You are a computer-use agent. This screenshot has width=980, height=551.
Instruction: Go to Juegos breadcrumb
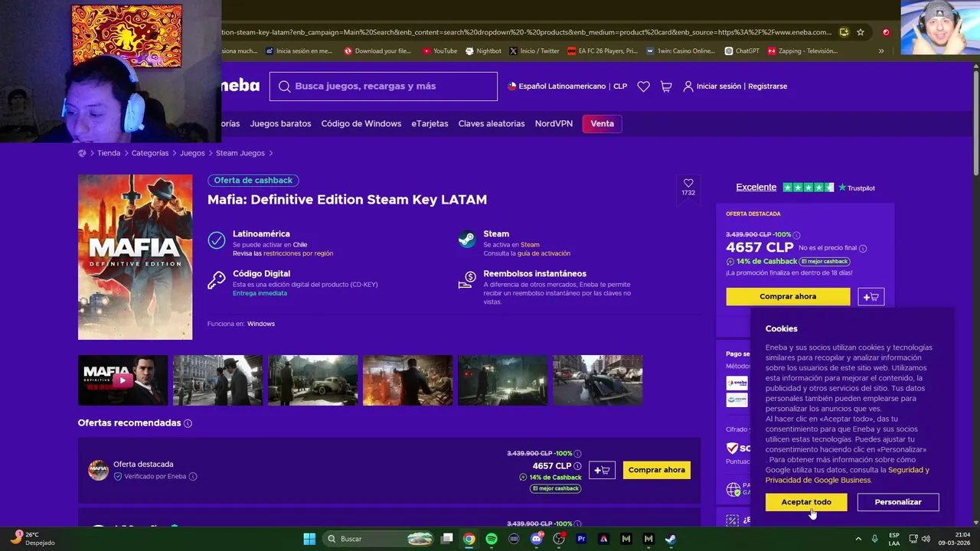pos(192,153)
